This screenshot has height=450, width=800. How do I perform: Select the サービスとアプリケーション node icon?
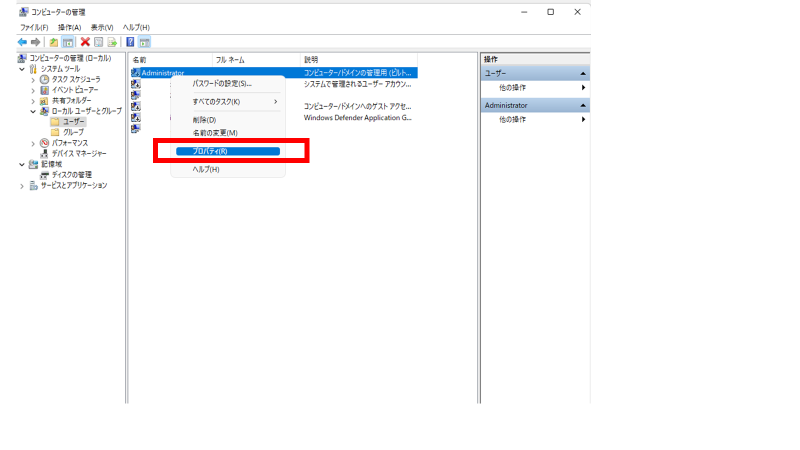[33, 186]
